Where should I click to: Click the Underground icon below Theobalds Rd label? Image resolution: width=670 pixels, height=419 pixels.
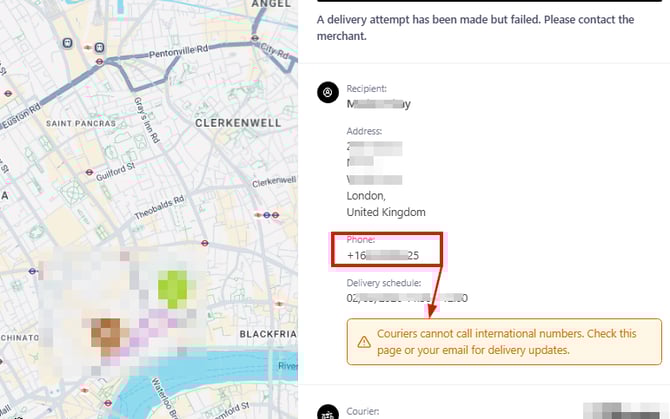203,241
